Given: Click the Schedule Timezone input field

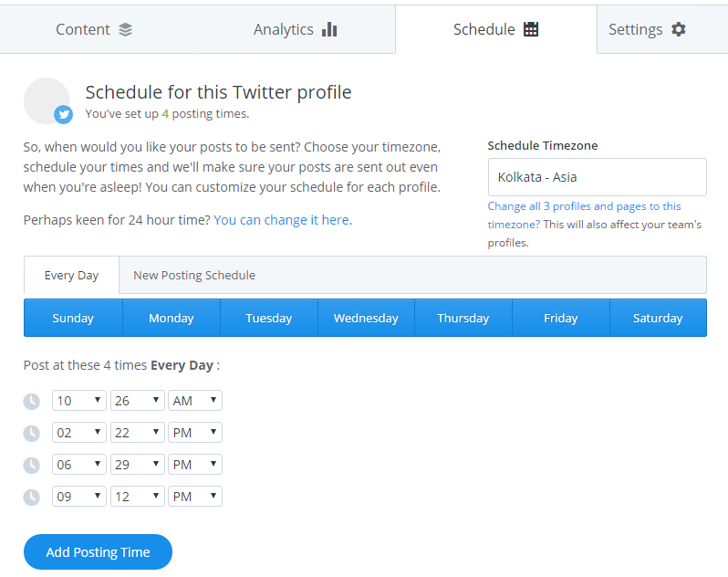Looking at the screenshot, I should tap(597, 177).
